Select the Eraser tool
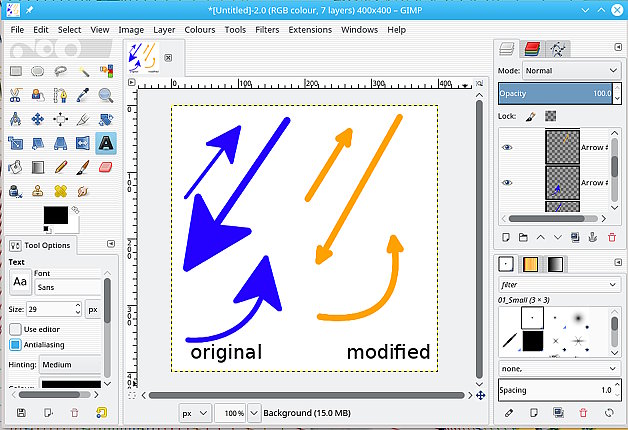This screenshot has width=628, height=430. [106, 167]
